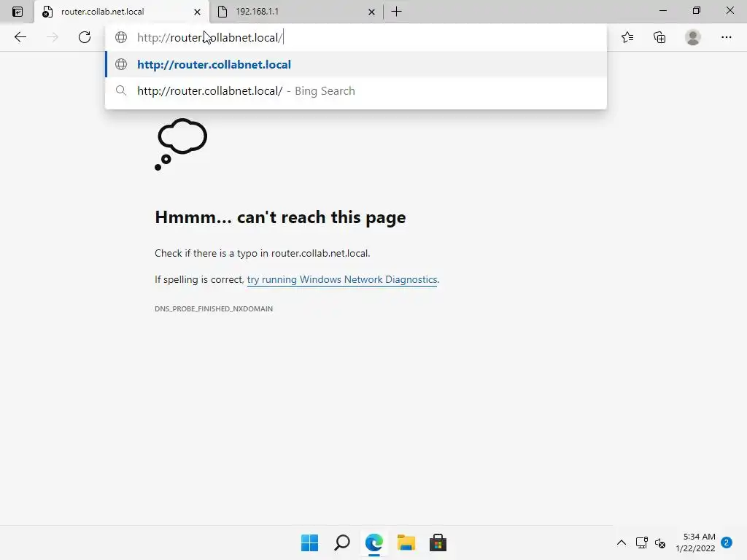Click the Hmmm... can't reach this page heading
The image size is (747, 560).
point(280,217)
